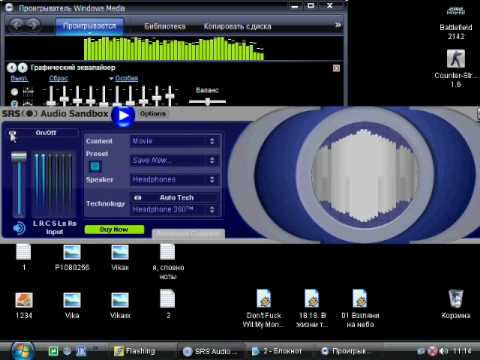
Task: Click the Media Player Back arrow
Action: (17, 24)
